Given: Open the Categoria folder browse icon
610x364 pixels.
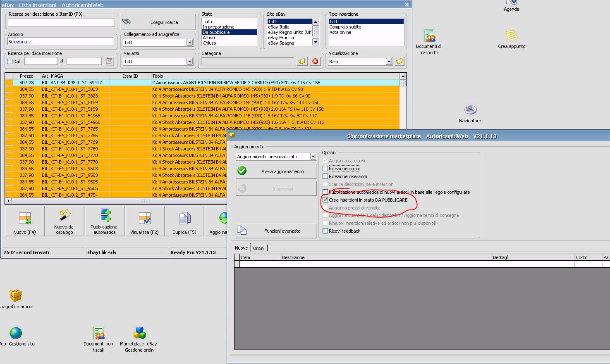Looking at the screenshot, I should [302, 61].
